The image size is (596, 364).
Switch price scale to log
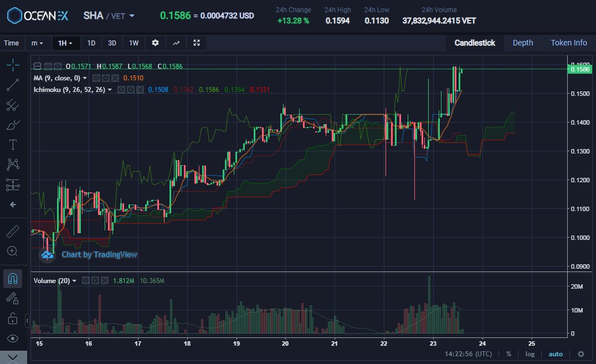click(x=530, y=353)
